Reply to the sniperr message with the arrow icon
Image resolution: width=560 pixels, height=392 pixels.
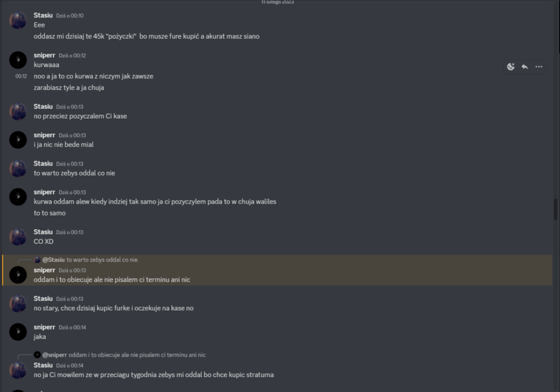pos(525,67)
